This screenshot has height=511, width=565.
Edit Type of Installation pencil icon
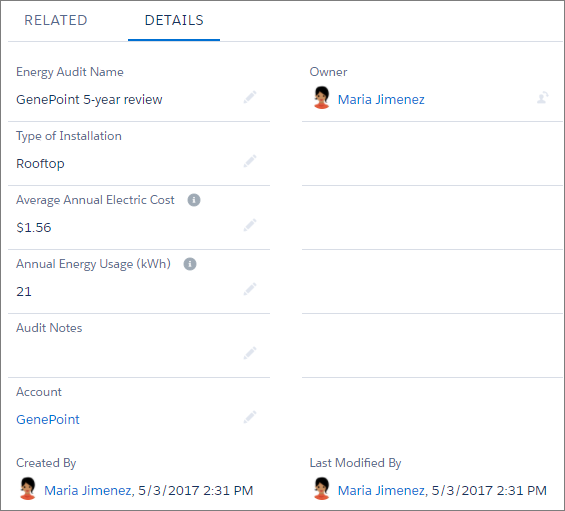pos(250,161)
